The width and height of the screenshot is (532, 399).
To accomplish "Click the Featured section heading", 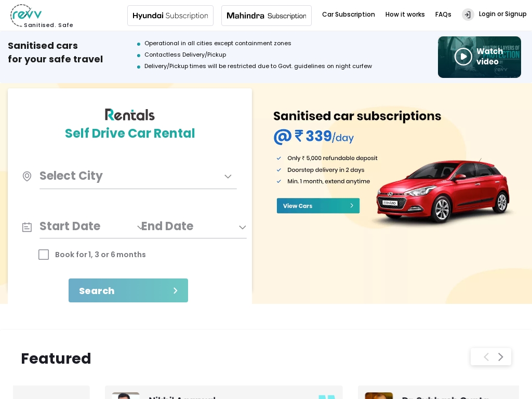I will click(56, 358).
